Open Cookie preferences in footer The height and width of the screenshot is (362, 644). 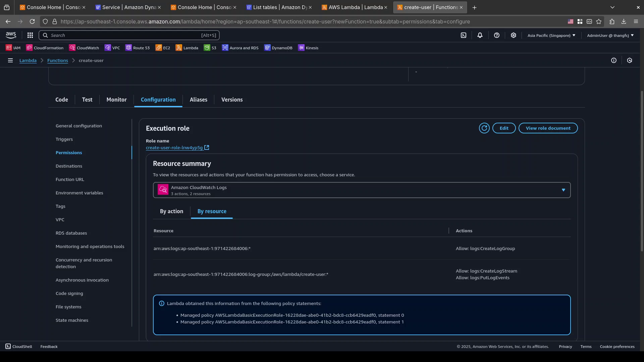617,347
